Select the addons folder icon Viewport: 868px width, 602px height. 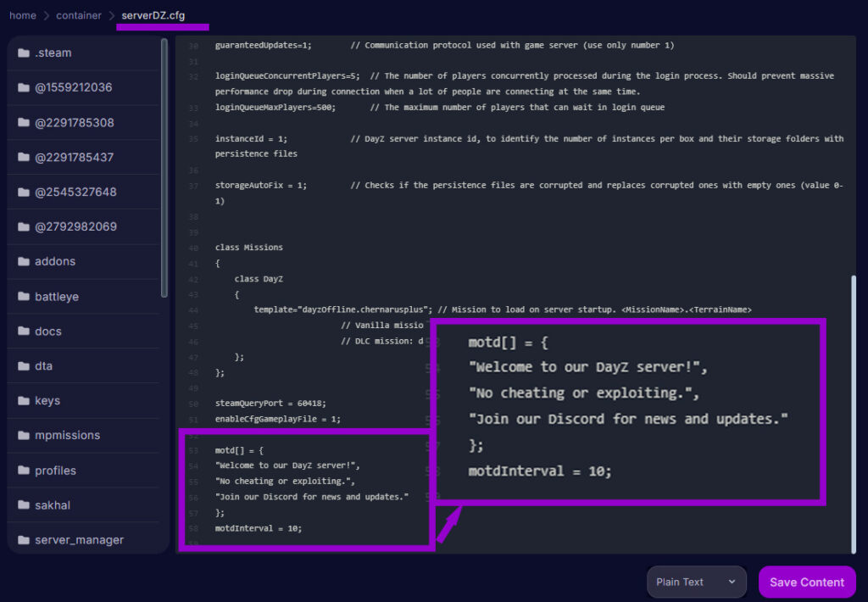point(23,261)
